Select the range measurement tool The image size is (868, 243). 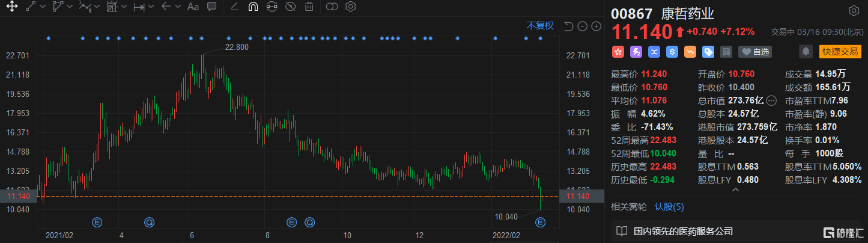coord(139,7)
